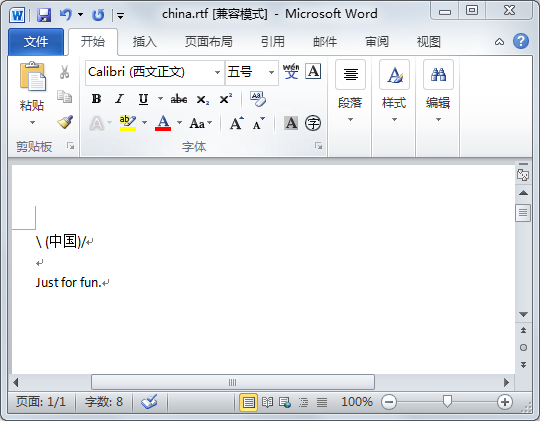Viewport: 540px width, 421px height.
Task: Apply the yellow text highlight color
Action: tap(128, 123)
